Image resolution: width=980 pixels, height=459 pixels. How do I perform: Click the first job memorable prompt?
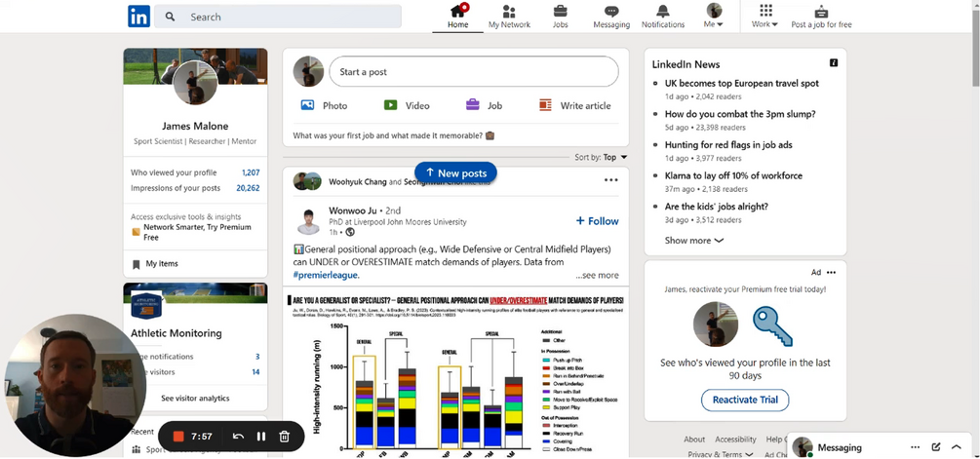pyautogui.click(x=394, y=135)
